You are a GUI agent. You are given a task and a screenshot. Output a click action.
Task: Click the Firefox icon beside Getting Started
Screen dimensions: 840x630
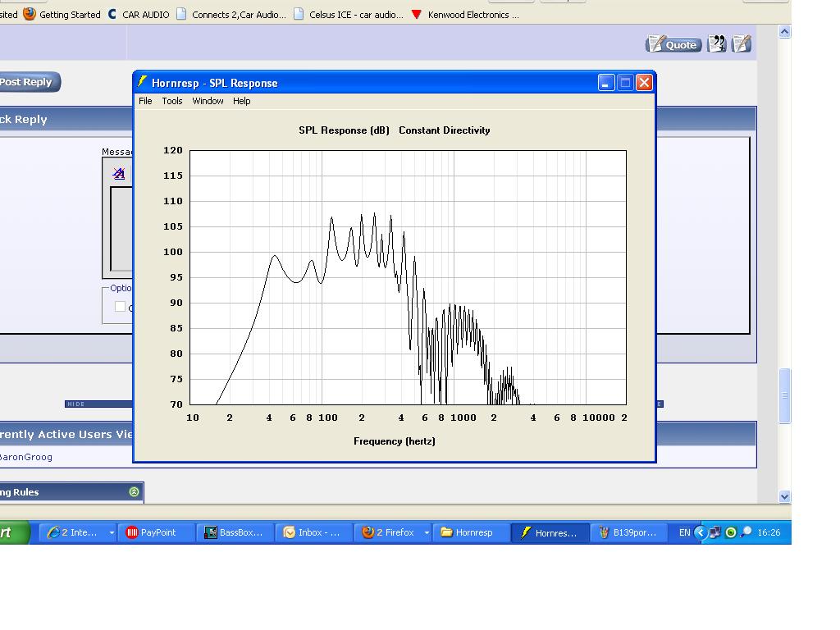pos(30,14)
